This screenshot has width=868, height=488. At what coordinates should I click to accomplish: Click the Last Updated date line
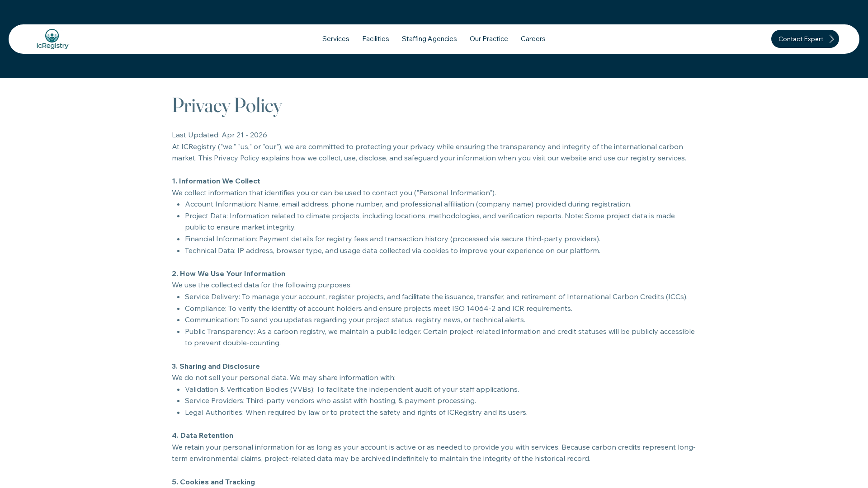point(219,135)
